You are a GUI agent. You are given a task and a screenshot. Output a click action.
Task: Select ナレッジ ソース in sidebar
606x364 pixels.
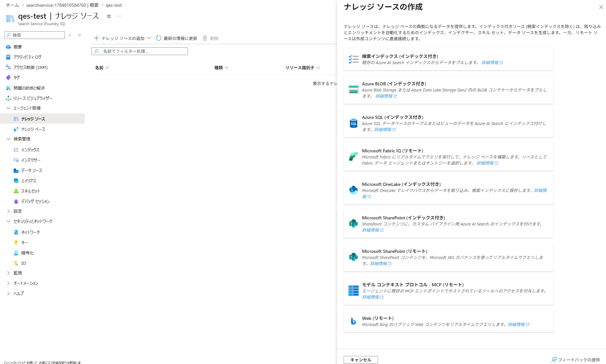(42, 119)
